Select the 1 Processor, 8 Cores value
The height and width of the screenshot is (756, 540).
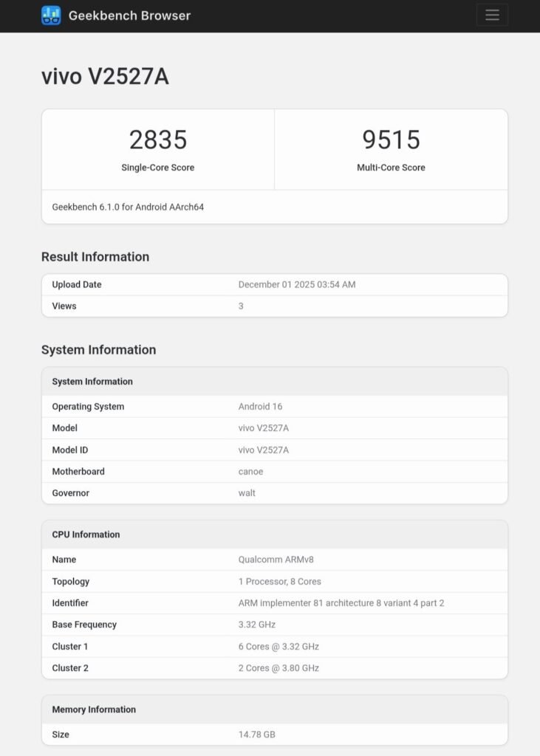pos(279,582)
